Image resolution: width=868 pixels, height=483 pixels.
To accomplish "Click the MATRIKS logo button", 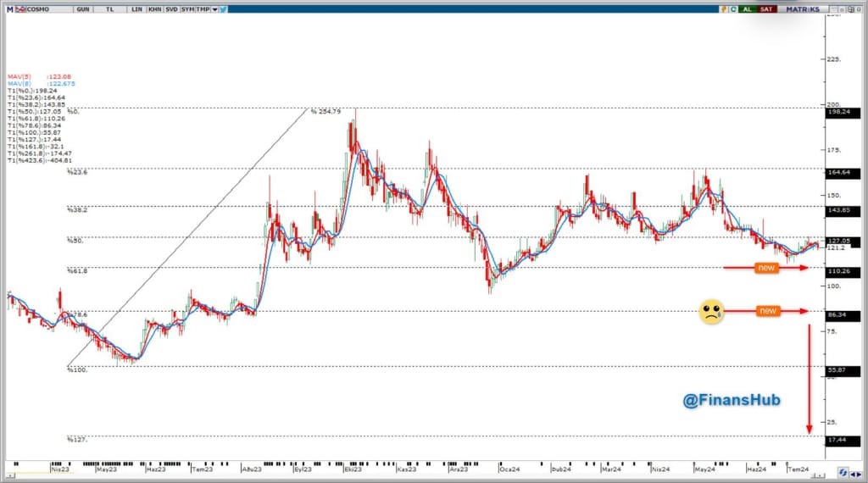I will coord(803,9).
